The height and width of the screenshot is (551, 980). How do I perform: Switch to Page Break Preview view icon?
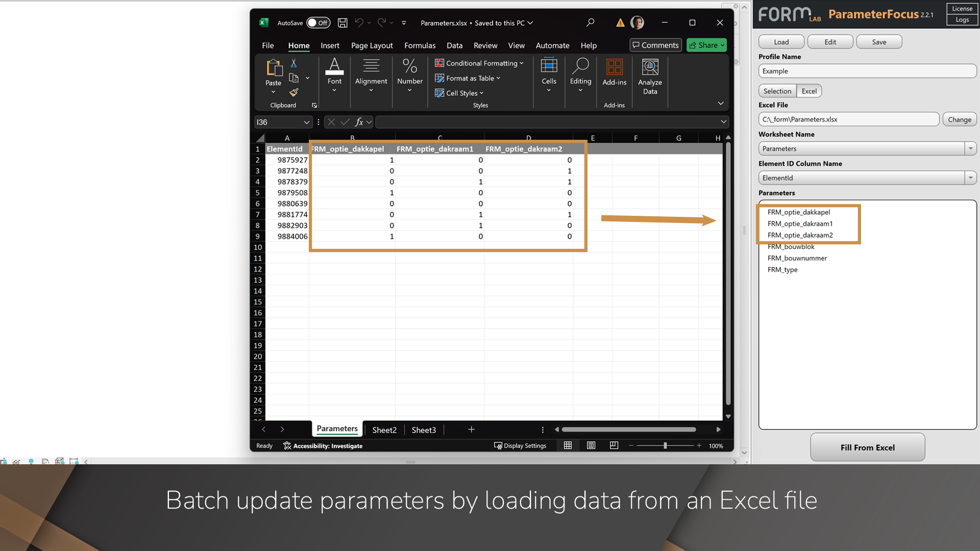614,445
